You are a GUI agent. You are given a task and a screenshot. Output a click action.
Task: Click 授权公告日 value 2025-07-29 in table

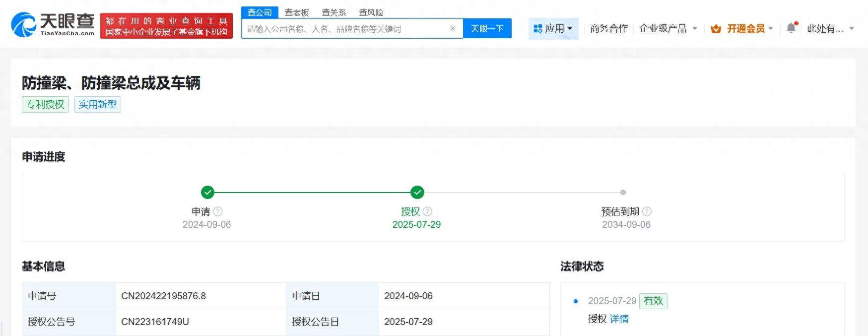point(408,322)
